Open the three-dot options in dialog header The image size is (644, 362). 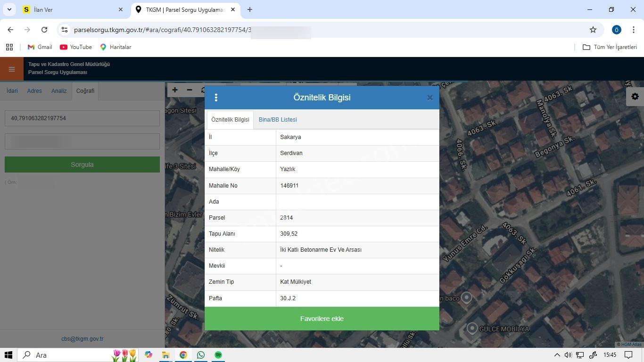(x=216, y=98)
